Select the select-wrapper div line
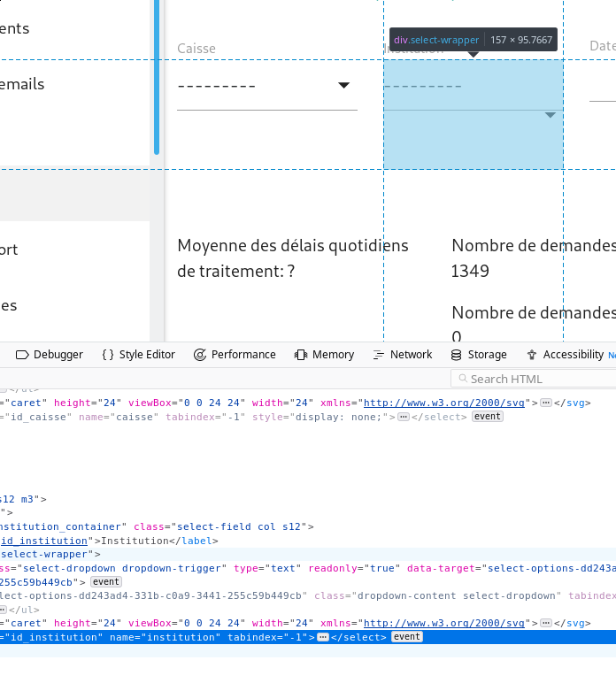Image resolution: width=616 pixels, height=691 pixels. tap(308, 555)
